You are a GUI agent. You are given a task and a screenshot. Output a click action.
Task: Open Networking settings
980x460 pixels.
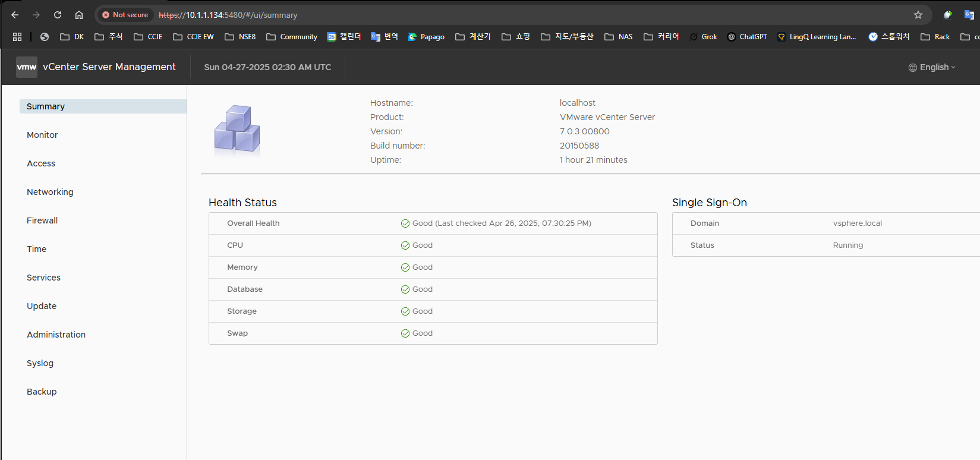[x=50, y=192]
